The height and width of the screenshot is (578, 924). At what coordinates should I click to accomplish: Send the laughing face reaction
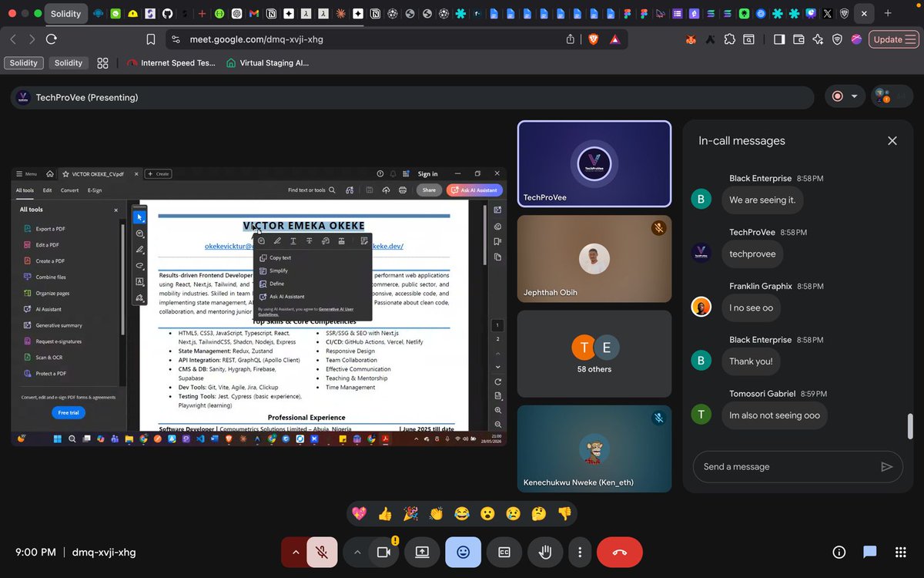[462, 513]
